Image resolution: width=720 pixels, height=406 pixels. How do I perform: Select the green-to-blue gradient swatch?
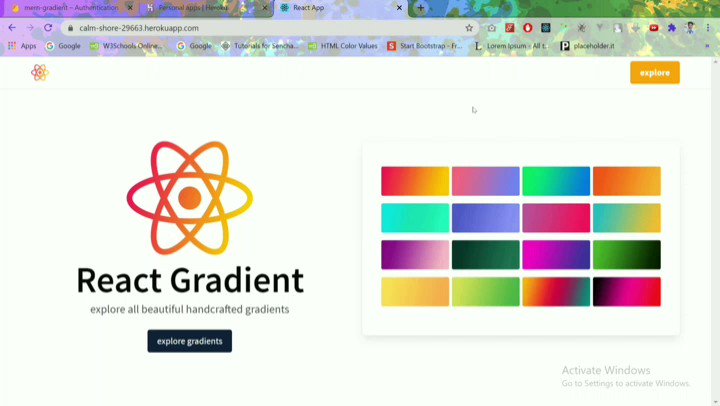[x=556, y=181]
